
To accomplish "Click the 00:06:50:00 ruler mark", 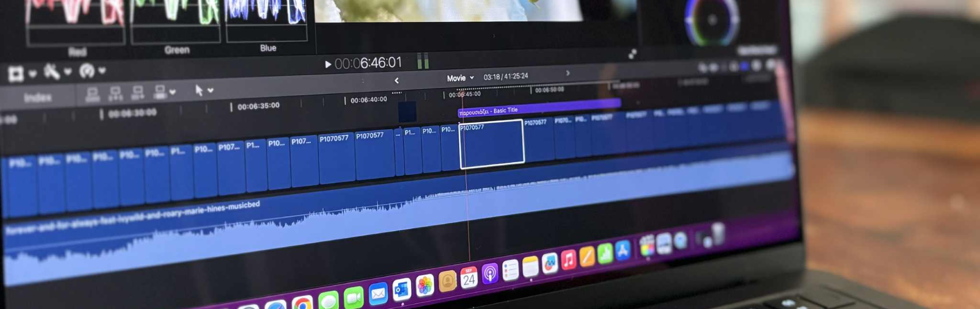I will point(549,90).
